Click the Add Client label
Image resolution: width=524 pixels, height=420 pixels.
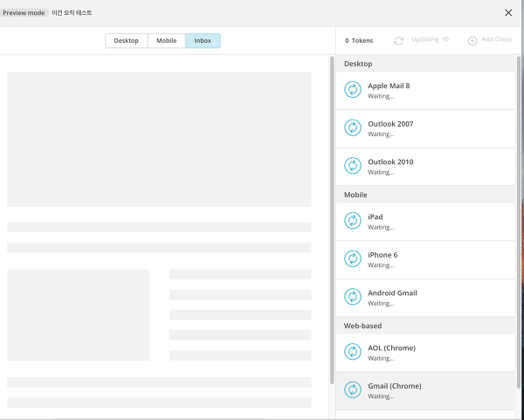pos(496,39)
